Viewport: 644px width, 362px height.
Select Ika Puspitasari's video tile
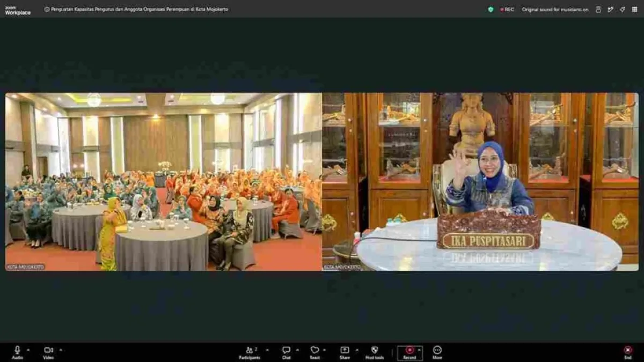[x=480, y=182]
